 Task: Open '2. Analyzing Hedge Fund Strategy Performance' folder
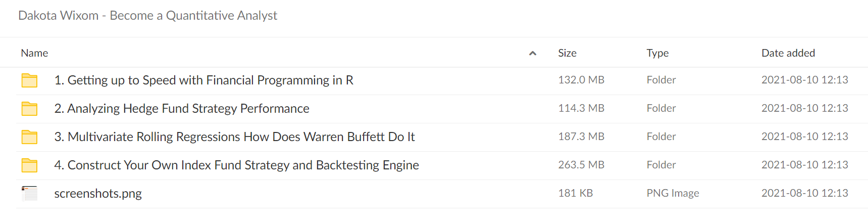[182, 109]
